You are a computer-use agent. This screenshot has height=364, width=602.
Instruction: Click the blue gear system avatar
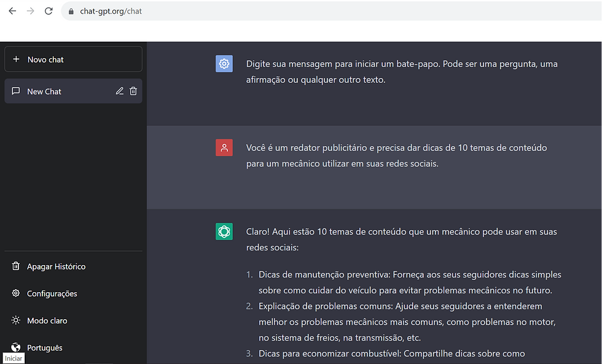tap(224, 64)
